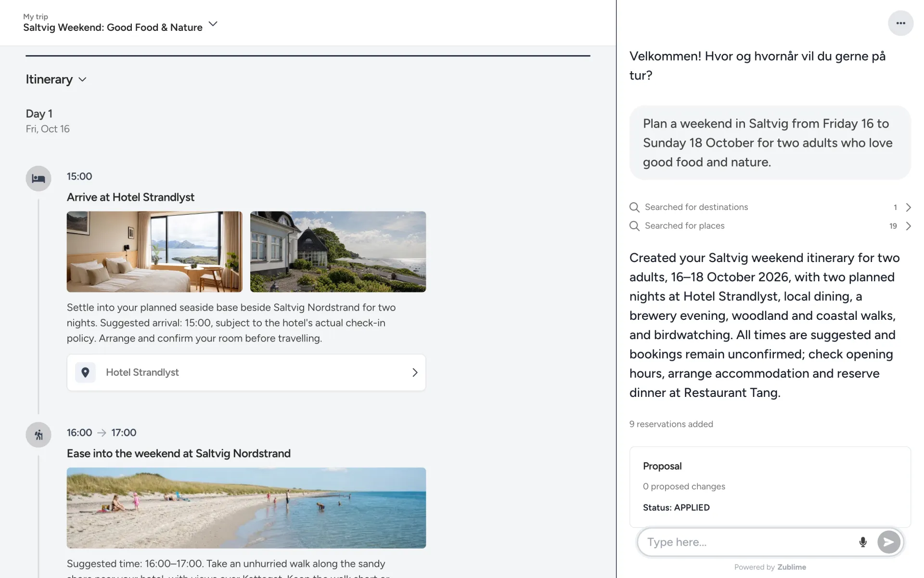The height and width of the screenshot is (578, 924).
Task: Click the 15:00 arrival time
Action: pyautogui.click(x=79, y=176)
